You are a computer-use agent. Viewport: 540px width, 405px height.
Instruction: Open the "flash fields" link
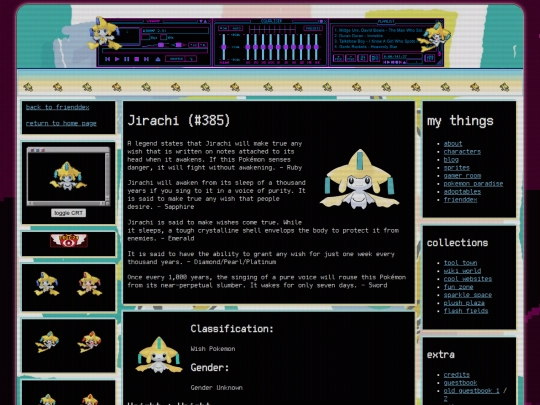[466, 311]
